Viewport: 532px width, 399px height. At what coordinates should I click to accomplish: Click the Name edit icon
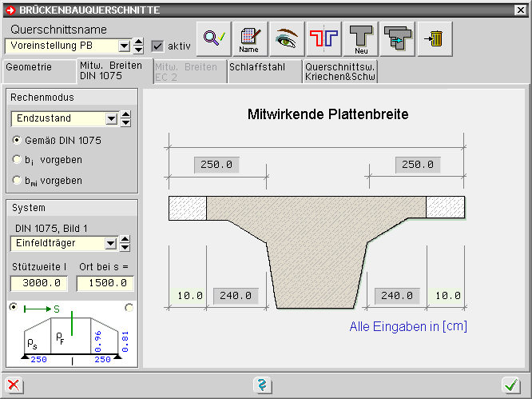(x=250, y=38)
